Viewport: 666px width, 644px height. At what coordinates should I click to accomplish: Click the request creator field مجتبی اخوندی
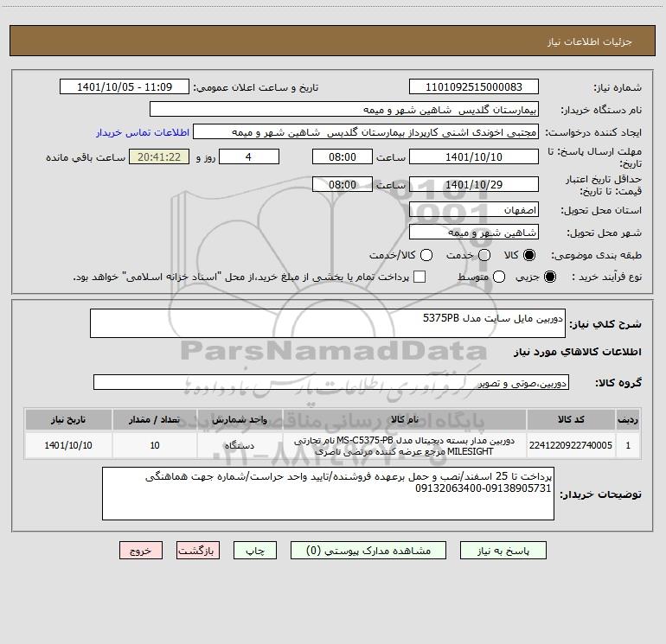click(366, 132)
